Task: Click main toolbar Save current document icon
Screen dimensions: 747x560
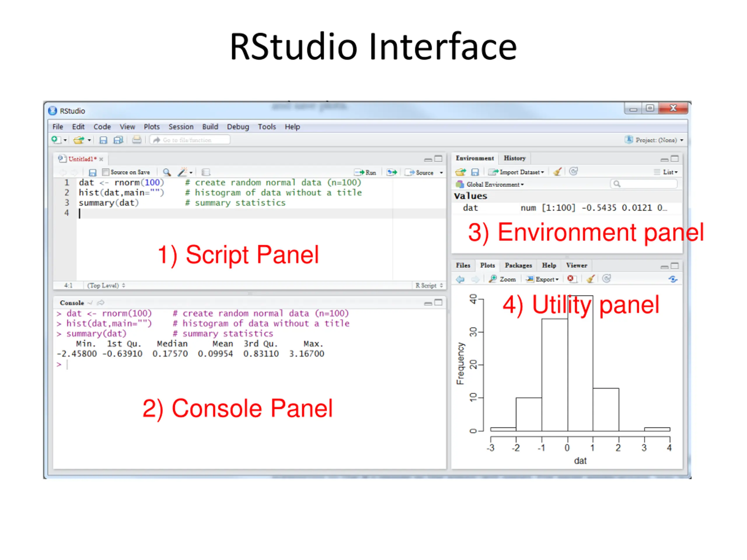Action: (x=103, y=140)
